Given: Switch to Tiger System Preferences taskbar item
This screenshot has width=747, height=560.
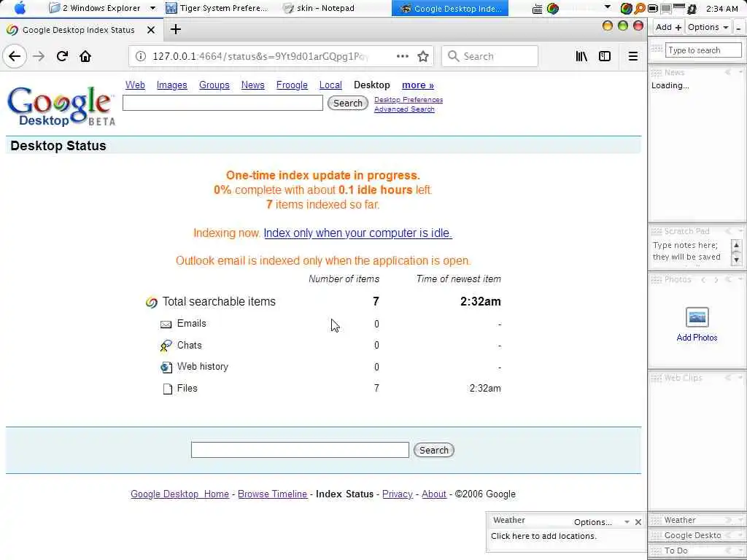Looking at the screenshot, I should pos(217,8).
